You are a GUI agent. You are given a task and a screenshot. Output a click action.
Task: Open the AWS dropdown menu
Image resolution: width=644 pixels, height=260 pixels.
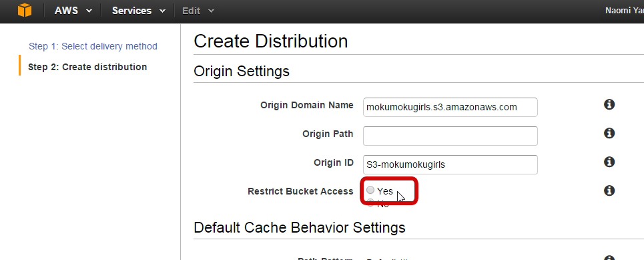point(73,11)
